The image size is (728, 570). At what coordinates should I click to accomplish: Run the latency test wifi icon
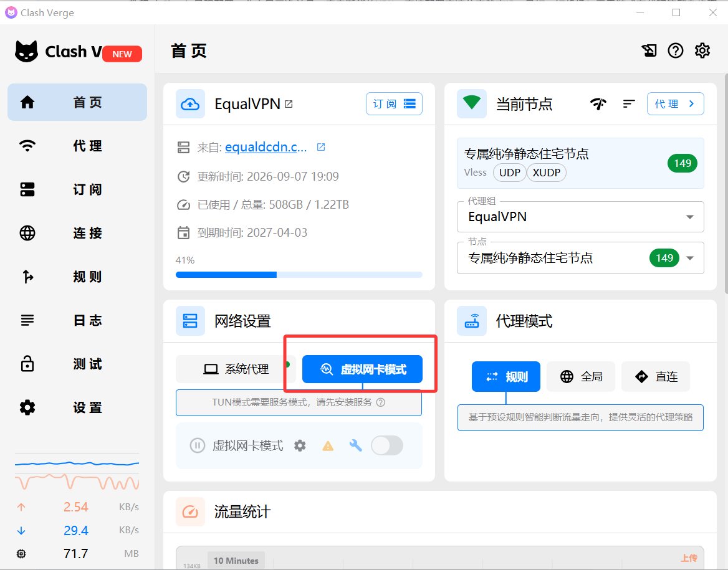click(598, 103)
